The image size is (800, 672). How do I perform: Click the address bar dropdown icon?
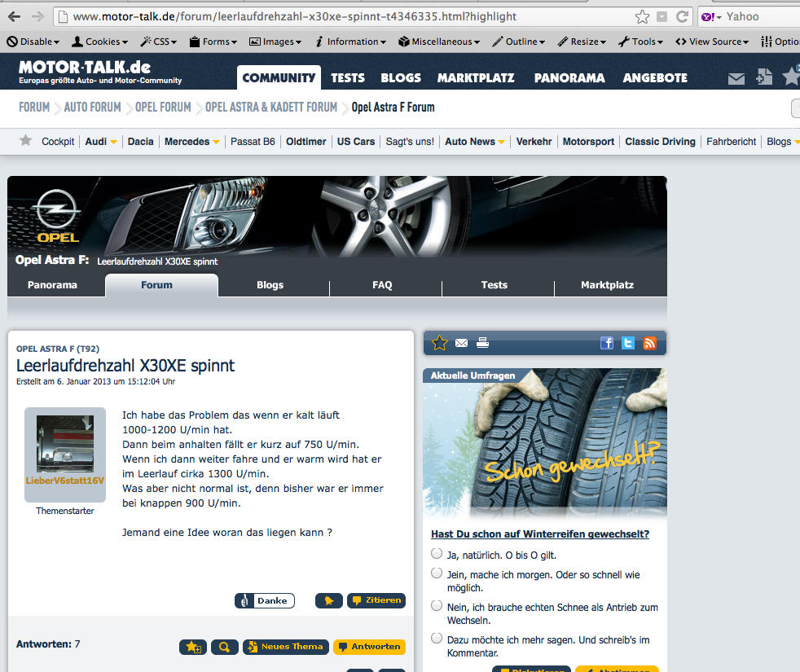tap(662, 17)
